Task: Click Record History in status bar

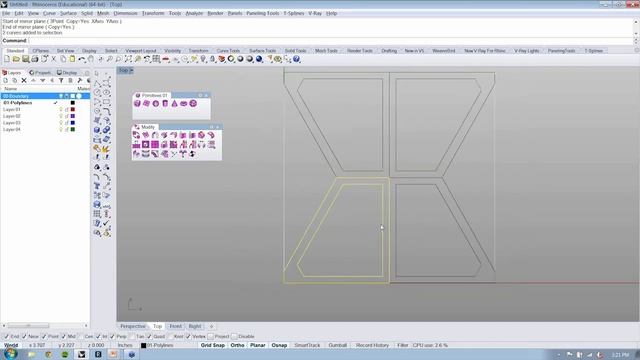Action: [x=372, y=345]
